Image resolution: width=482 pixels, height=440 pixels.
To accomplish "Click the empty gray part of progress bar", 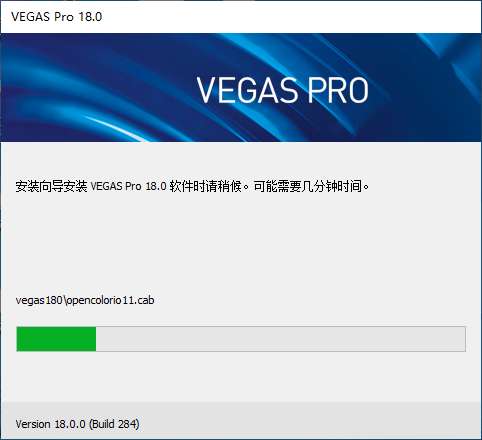I will coord(280,339).
